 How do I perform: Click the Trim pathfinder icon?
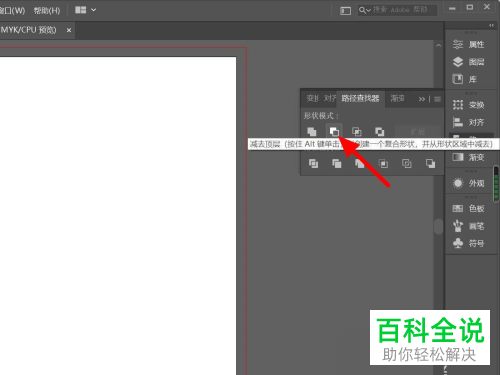[337, 163]
